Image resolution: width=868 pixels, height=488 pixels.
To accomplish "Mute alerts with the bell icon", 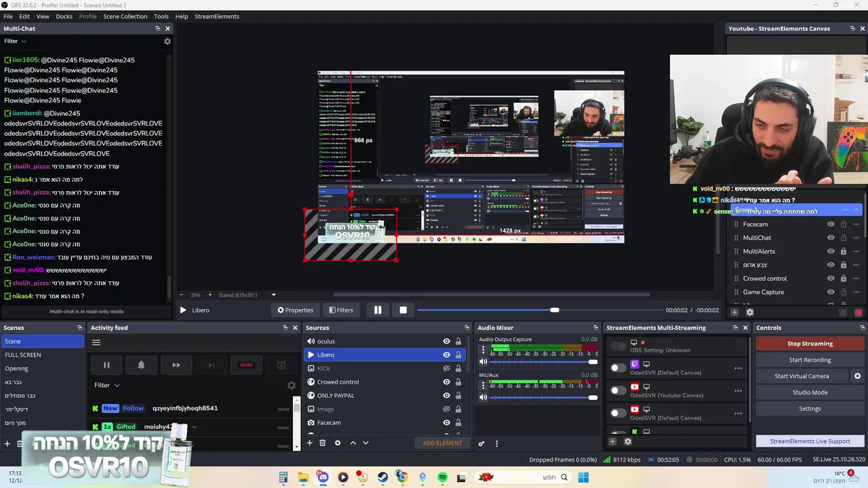I will pyautogui.click(x=141, y=365).
